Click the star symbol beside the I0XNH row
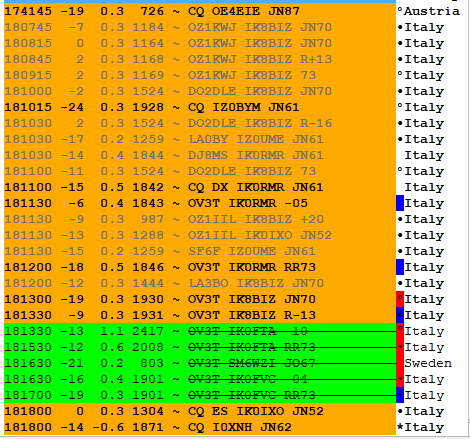Viewport: 470px width, 439px height. (400, 427)
